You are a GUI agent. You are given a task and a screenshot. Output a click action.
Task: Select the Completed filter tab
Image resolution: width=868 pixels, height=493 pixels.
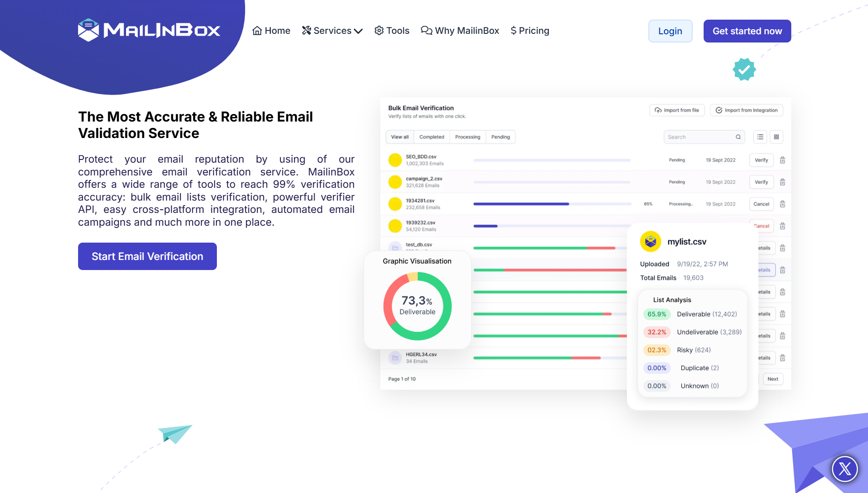431,137
